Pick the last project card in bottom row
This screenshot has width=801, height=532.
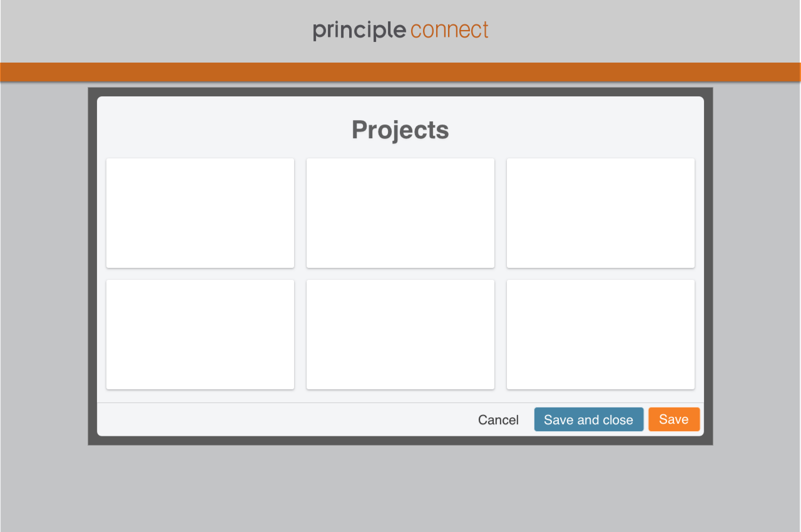click(600, 335)
